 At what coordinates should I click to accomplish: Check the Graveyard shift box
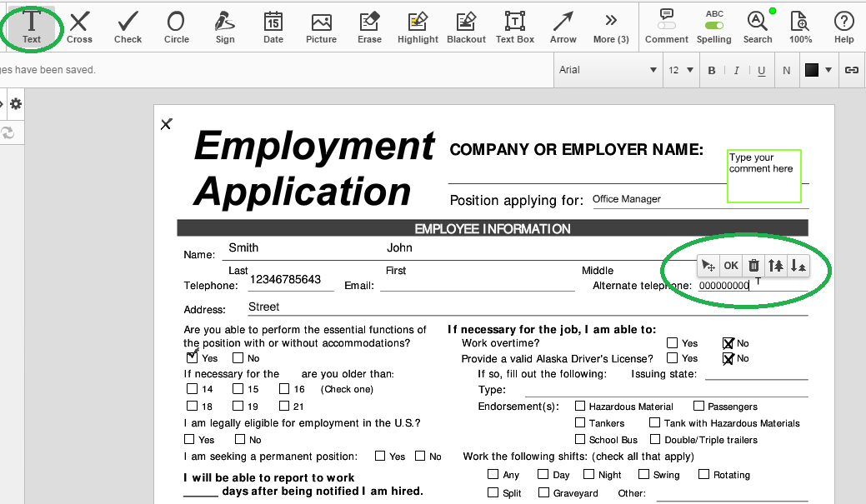pos(544,492)
